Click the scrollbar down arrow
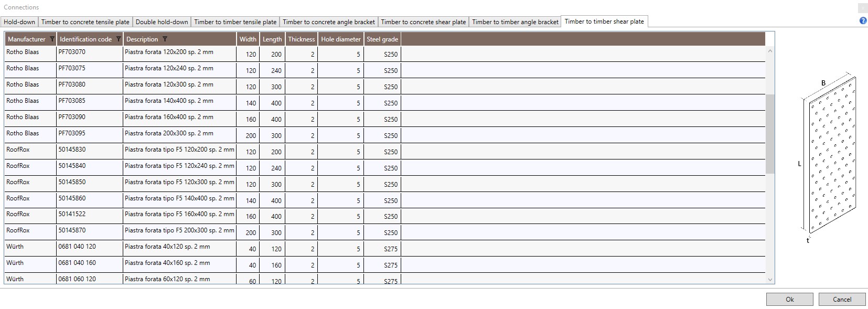 (770, 280)
